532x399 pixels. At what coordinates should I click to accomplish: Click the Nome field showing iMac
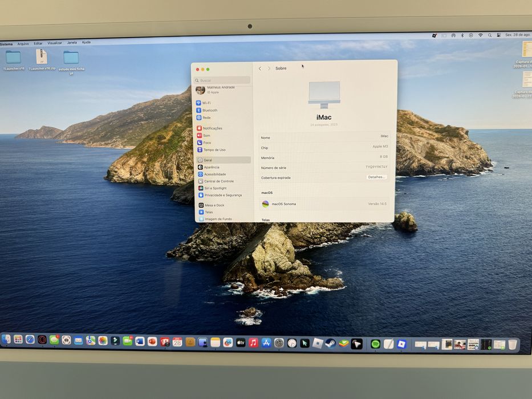click(324, 137)
